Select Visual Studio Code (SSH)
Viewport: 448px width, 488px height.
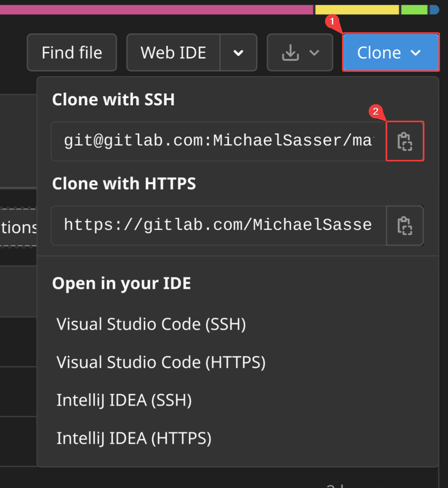coord(151,324)
